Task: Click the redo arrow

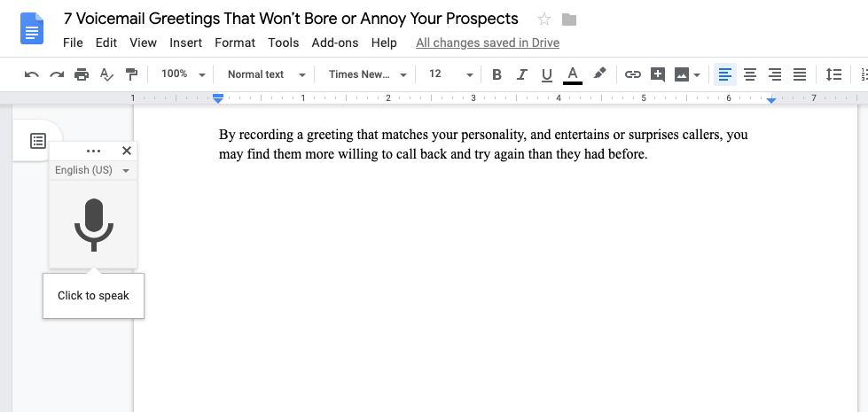Action: click(57, 74)
